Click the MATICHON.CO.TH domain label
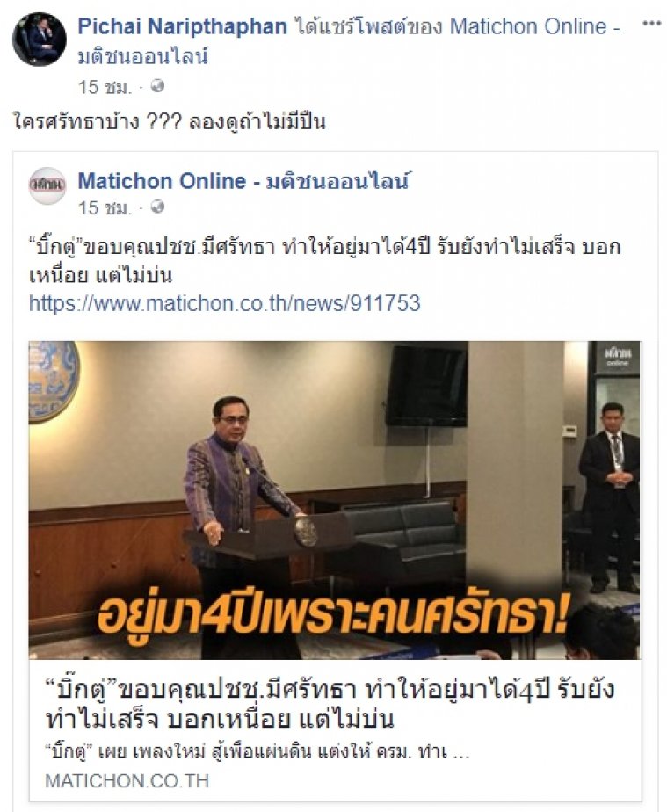The height and width of the screenshot is (812, 667). [x=127, y=781]
